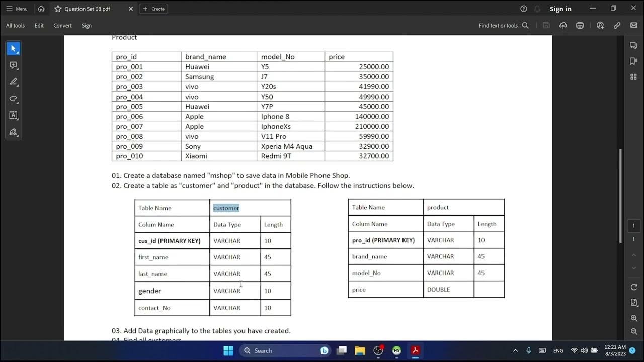This screenshot has width=644, height=362.
Task: Open the Convert menu
Action: (63, 25)
